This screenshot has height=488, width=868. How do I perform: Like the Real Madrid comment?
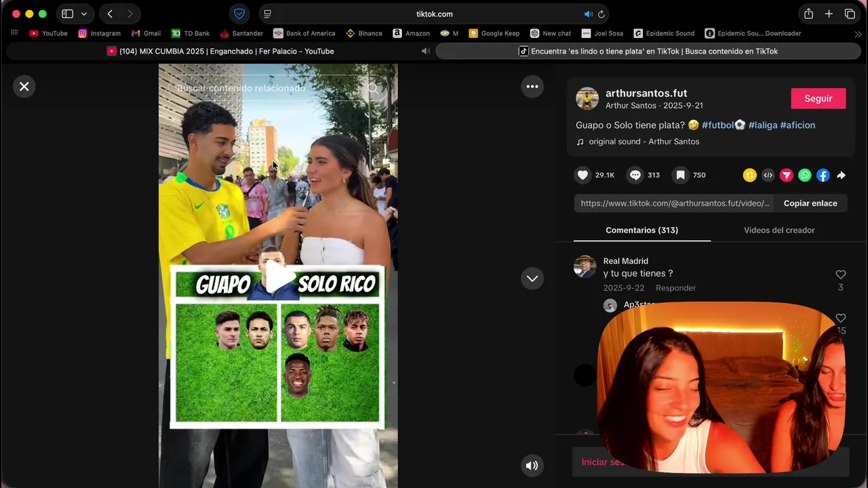tap(841, 274)
